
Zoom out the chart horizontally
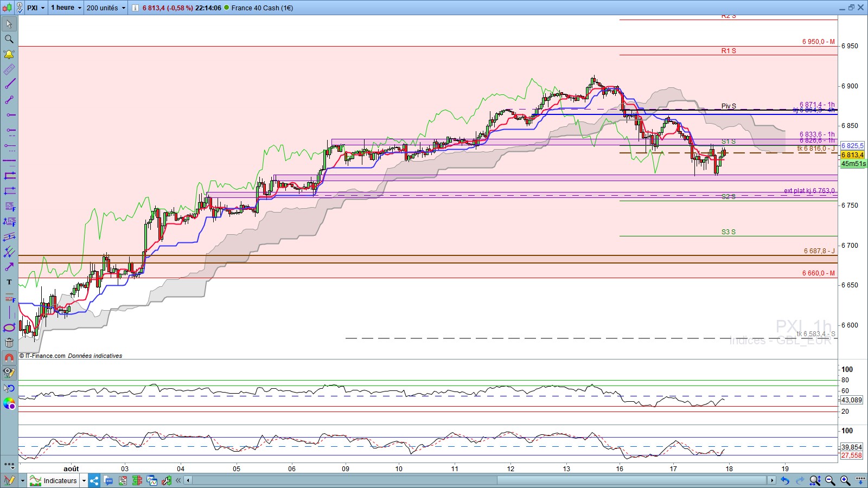click(830, 480)
